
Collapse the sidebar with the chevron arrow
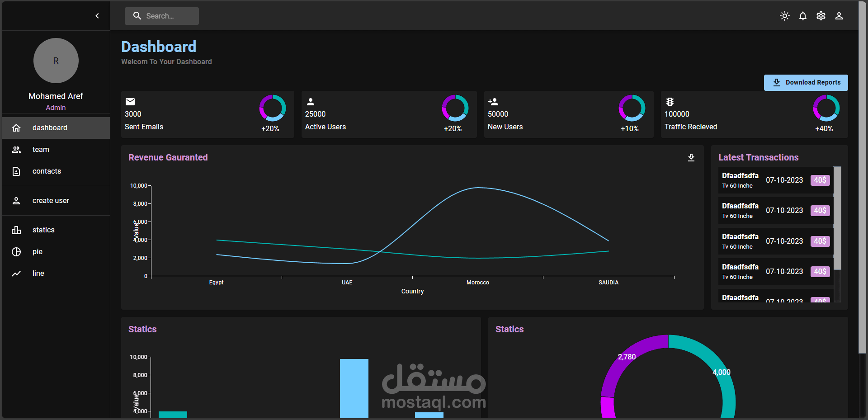point(97,16)
